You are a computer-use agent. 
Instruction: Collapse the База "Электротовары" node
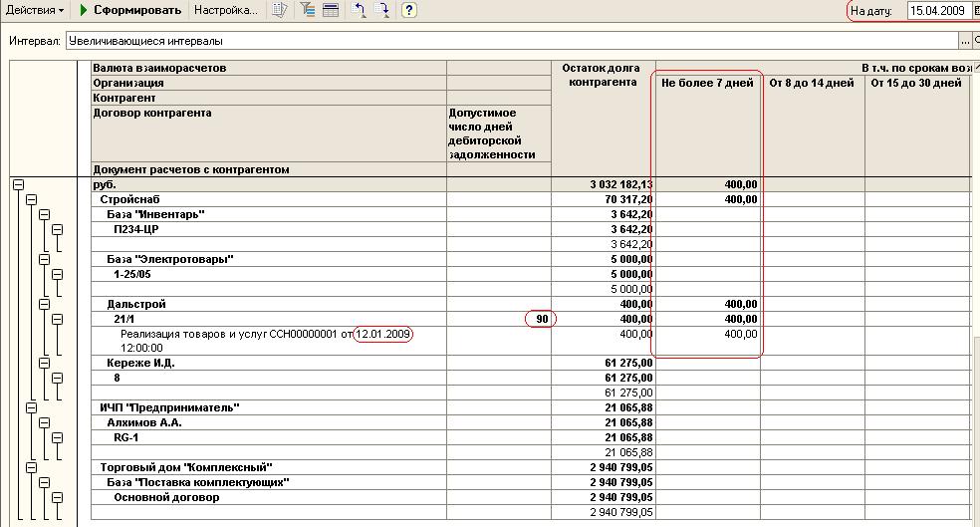45,259
